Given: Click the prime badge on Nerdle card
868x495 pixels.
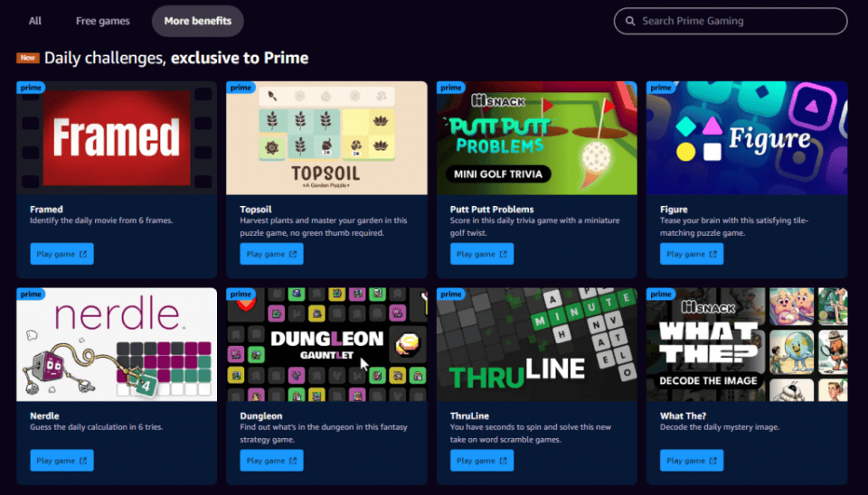Looking at the screenshot, I should (31, 294).
